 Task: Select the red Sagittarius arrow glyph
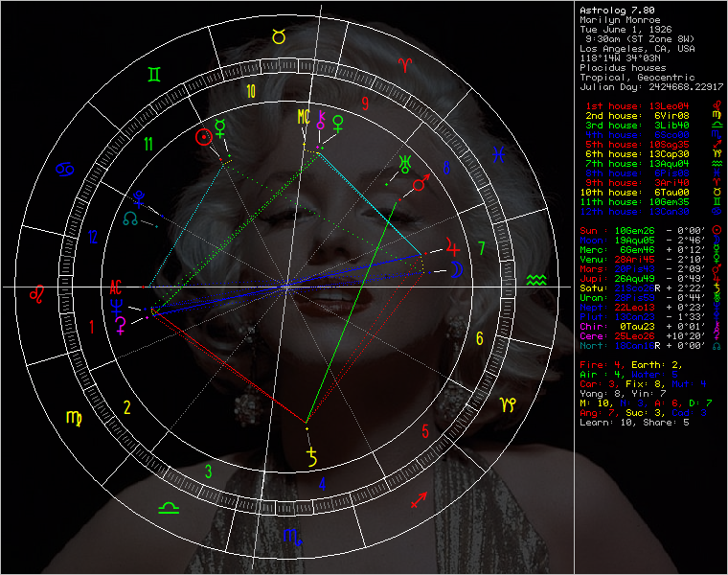coord(419,499)
